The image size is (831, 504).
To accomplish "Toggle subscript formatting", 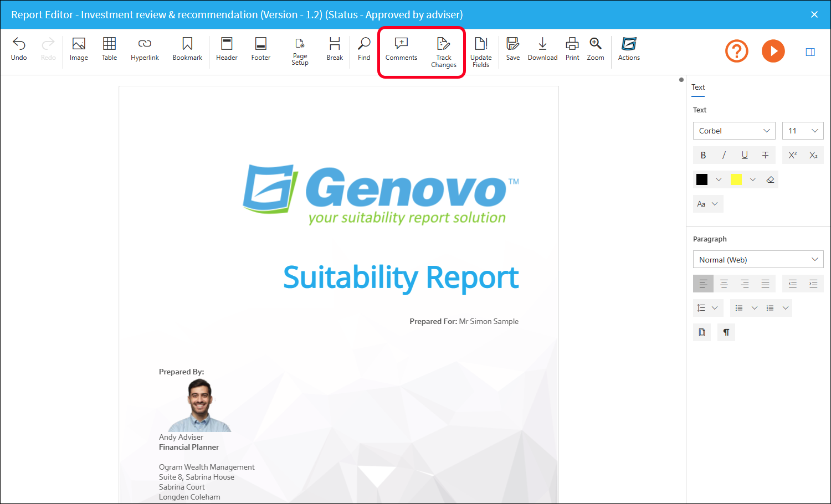I will coord(813,155).
